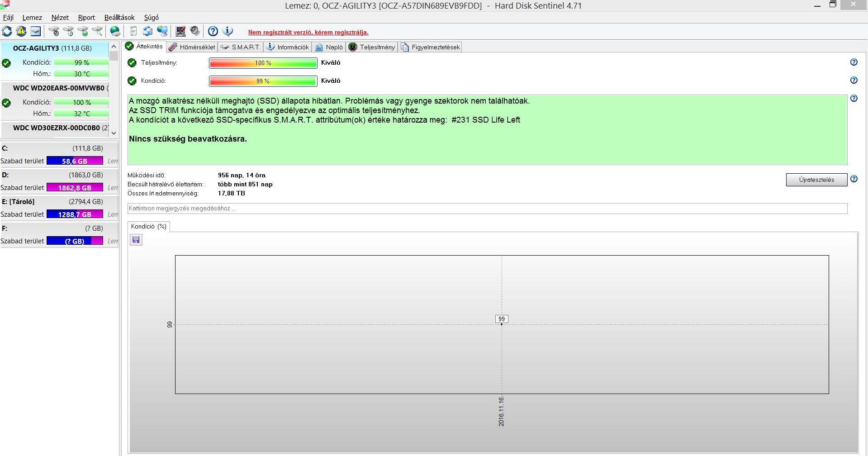The width and height of the screenshot is (868, 456).
Task: Click the E: free space bar 1288,7 GB
Action: (75, 214)
